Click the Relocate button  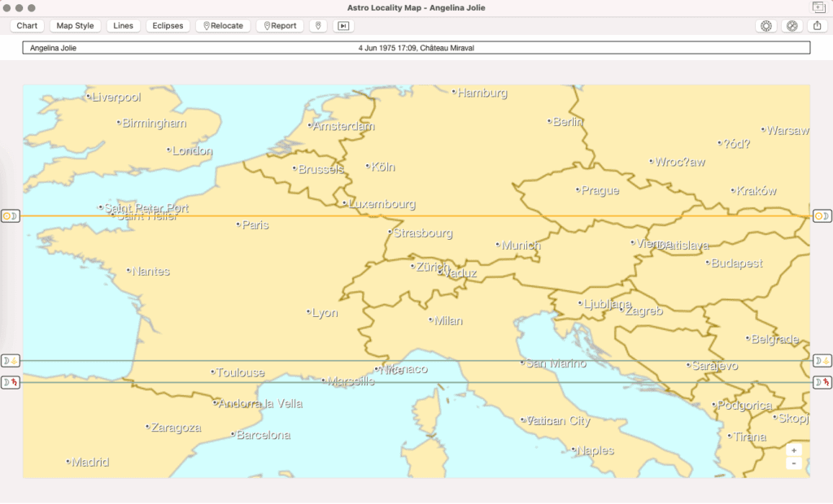pyautogui.click(x=223, y=26)
